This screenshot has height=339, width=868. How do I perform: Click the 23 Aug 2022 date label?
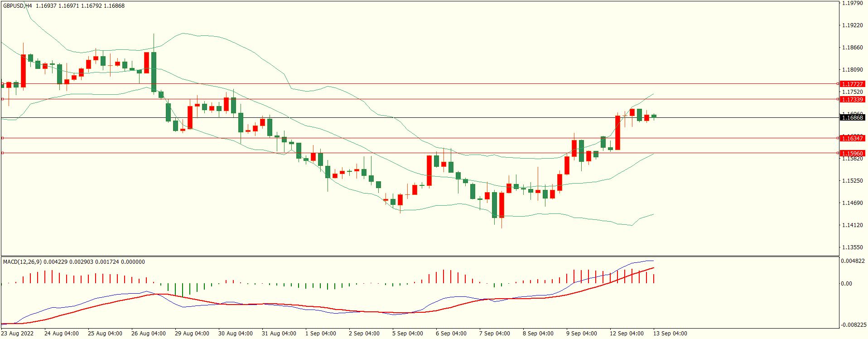17,334
